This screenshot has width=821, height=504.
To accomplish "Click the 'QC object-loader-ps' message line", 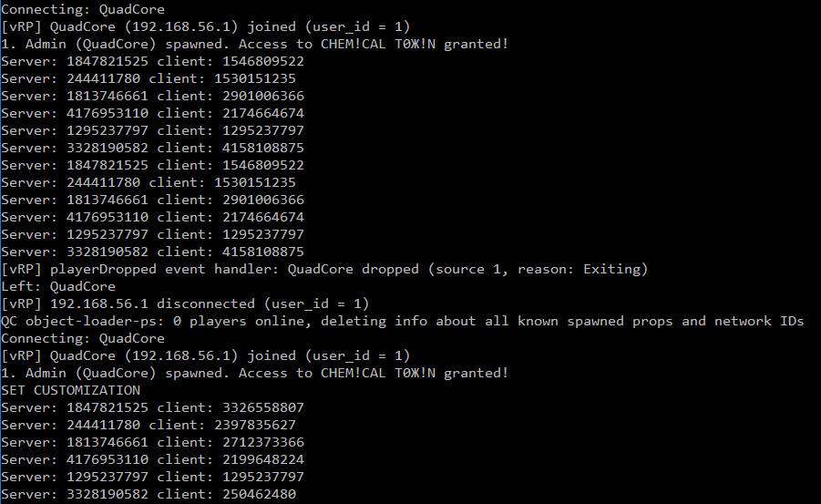I will [x=402, y=321].
